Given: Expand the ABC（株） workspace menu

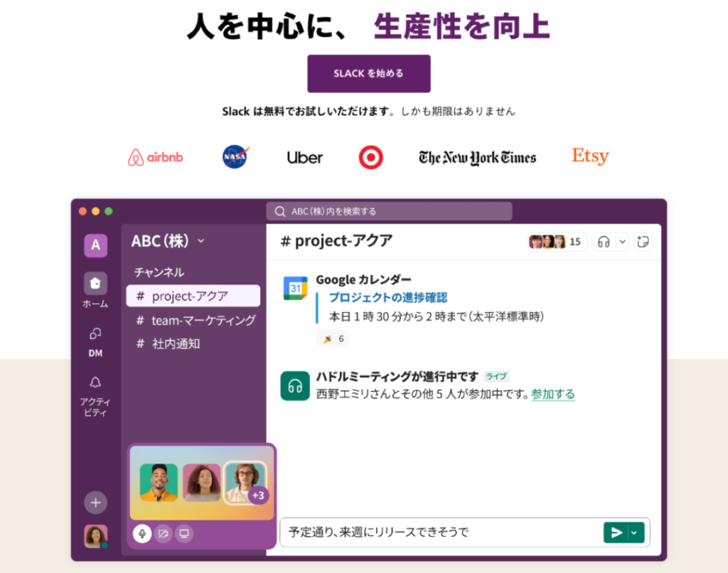Looking at the screenshot, I should point(200,241).
